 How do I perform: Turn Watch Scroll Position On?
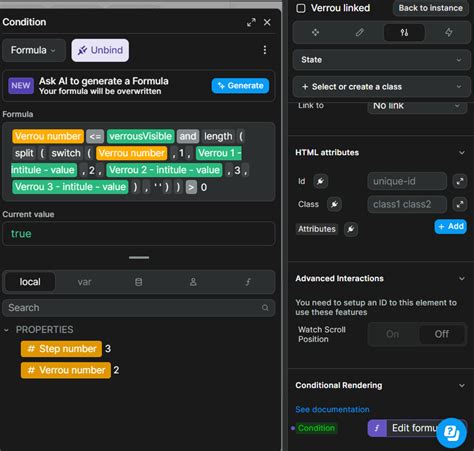tap(392, 334)
